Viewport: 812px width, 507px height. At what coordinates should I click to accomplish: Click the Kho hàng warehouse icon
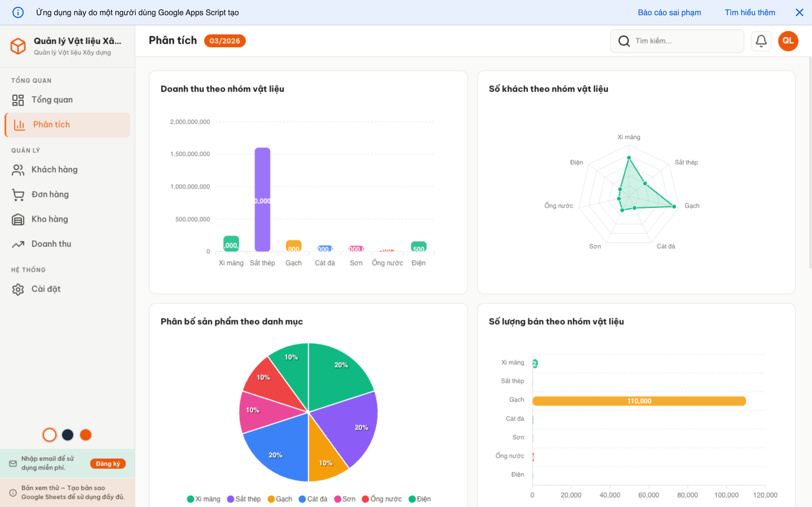pyautogui.click(x=18, y=219)
